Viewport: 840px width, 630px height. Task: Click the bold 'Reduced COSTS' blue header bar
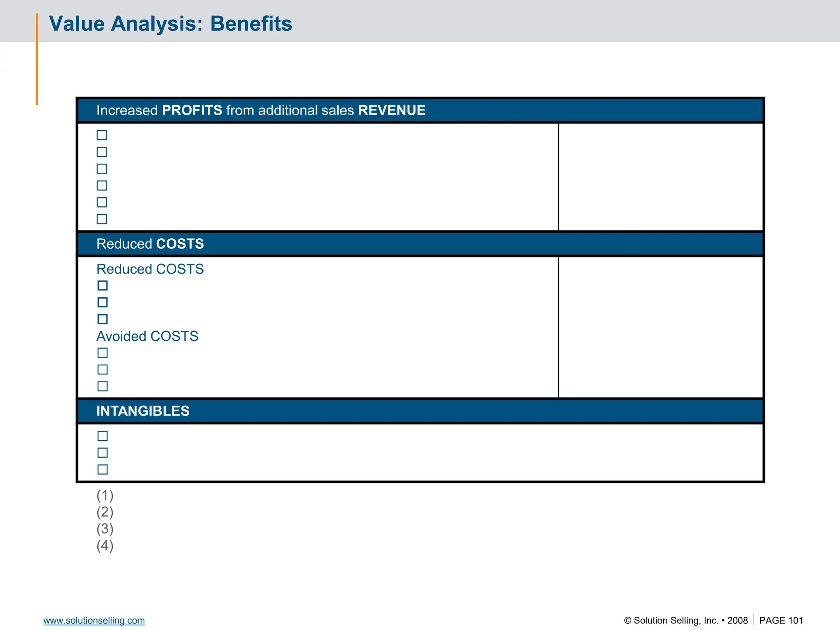click(420, 244)
